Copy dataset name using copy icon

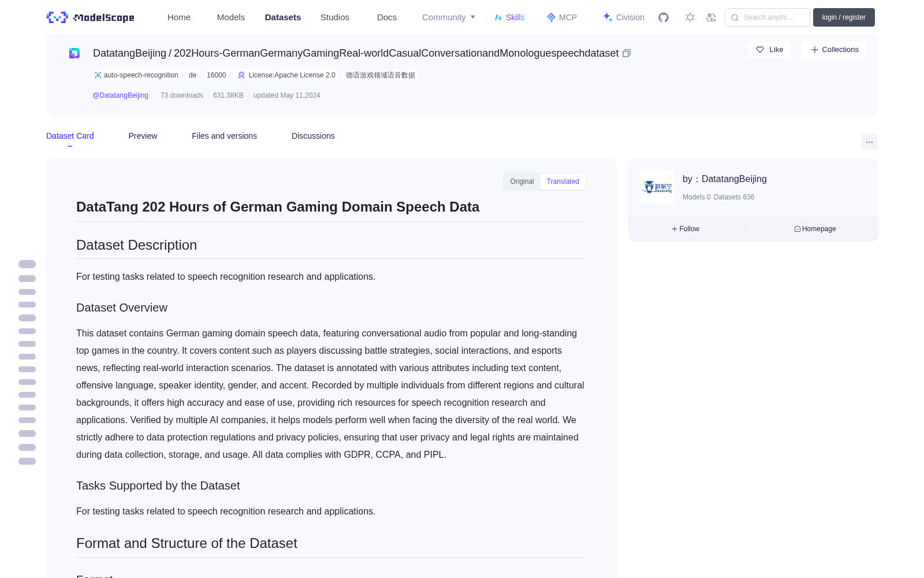(627, 53)
